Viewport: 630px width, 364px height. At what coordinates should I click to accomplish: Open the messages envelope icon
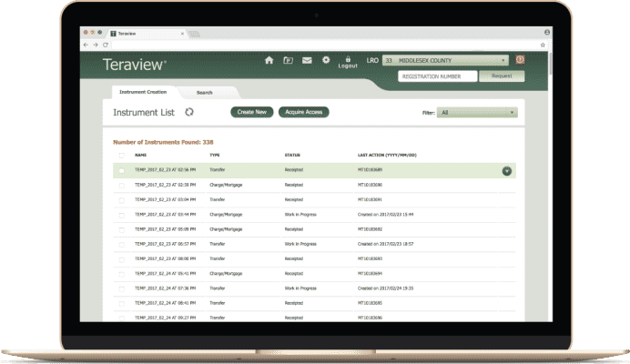(307, 60)
